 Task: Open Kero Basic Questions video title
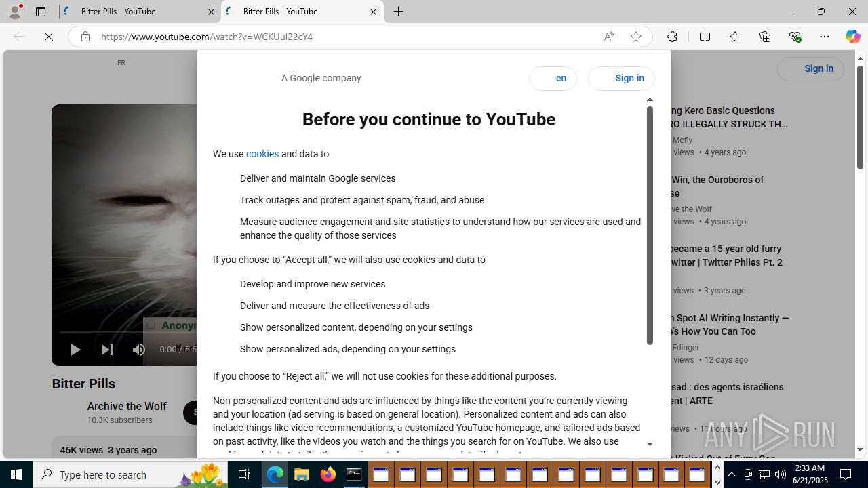coord(730,117)
